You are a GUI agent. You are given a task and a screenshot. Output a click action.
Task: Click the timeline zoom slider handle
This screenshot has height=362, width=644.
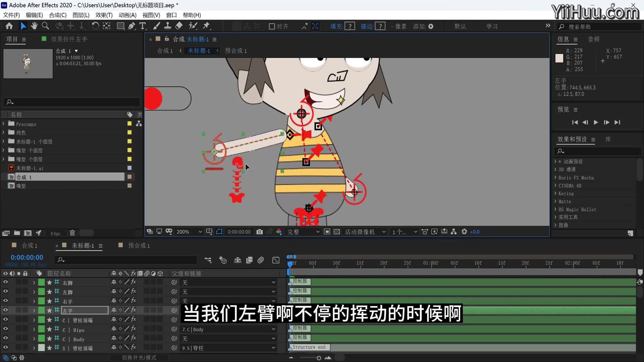pos(319,358)
